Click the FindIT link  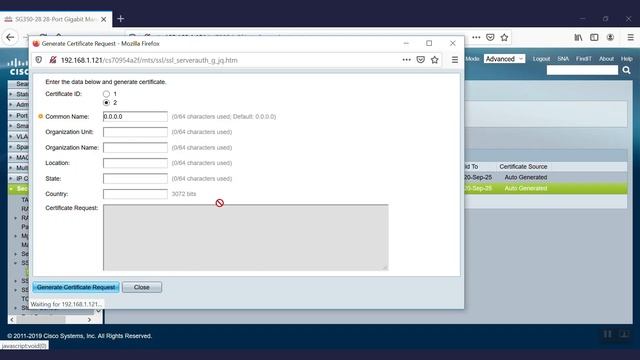[x=584, y=59]
